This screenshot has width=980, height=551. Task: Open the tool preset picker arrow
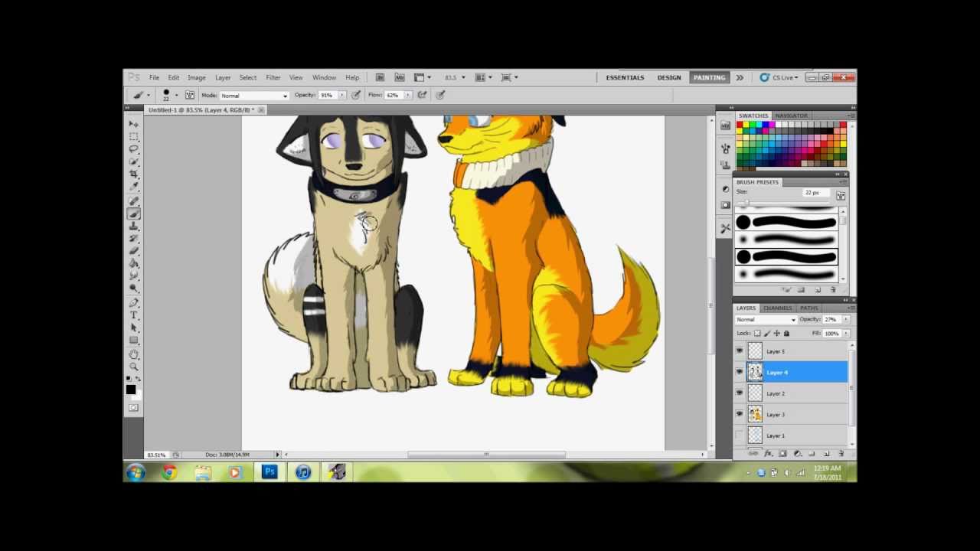(148, 96)
